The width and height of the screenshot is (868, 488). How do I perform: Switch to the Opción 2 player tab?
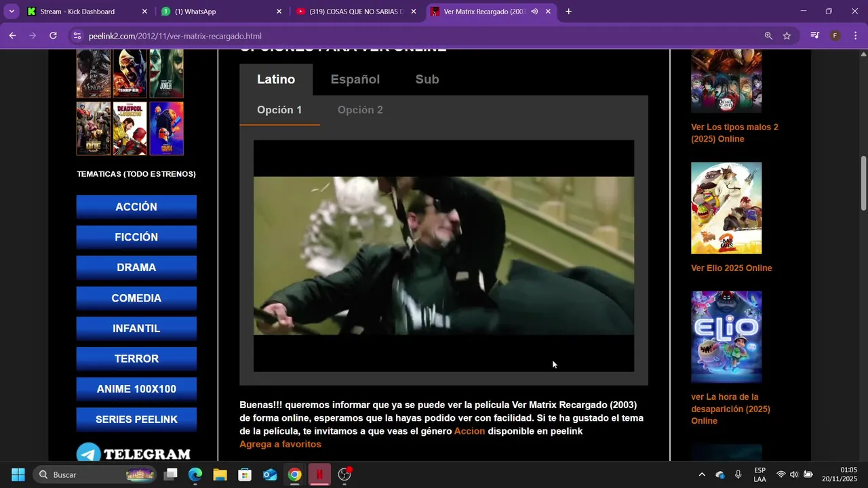tap(360, 110)
